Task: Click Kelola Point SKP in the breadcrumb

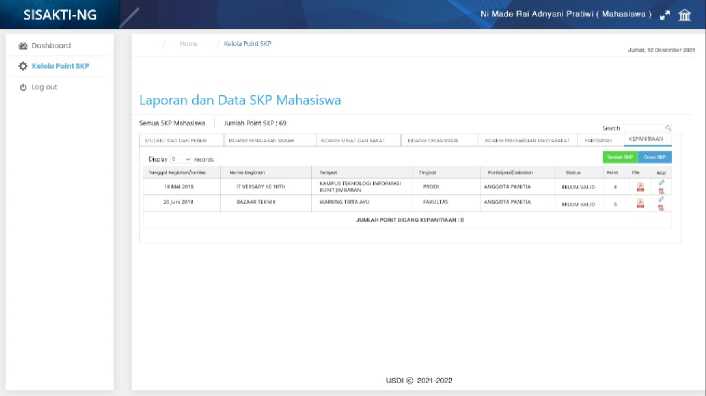Action: click(247, 44)
